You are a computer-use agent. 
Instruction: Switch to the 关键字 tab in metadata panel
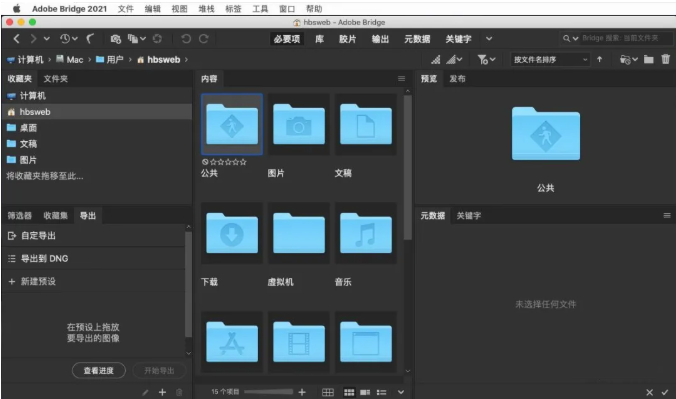469,215
